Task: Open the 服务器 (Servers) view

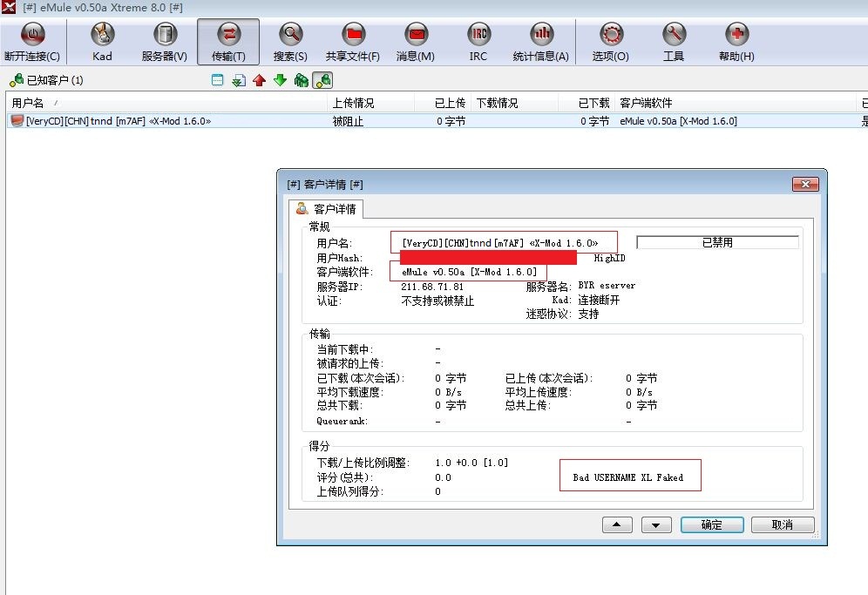Action: (165, 42)
